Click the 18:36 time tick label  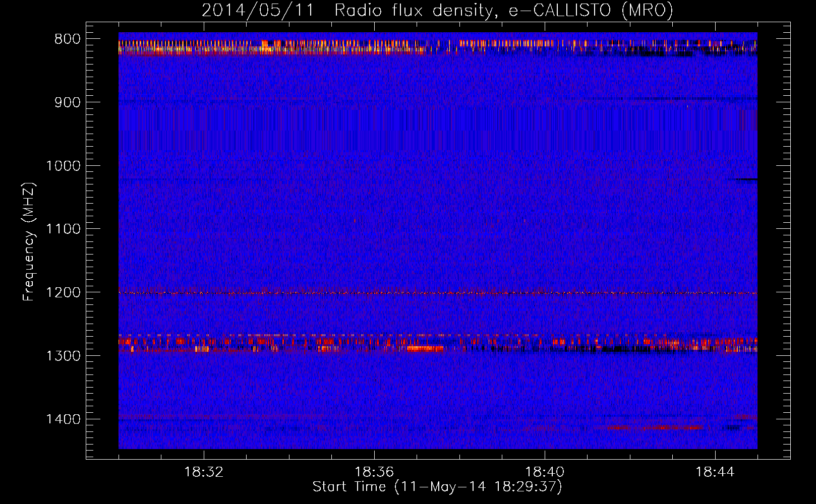tap(374, 472)
